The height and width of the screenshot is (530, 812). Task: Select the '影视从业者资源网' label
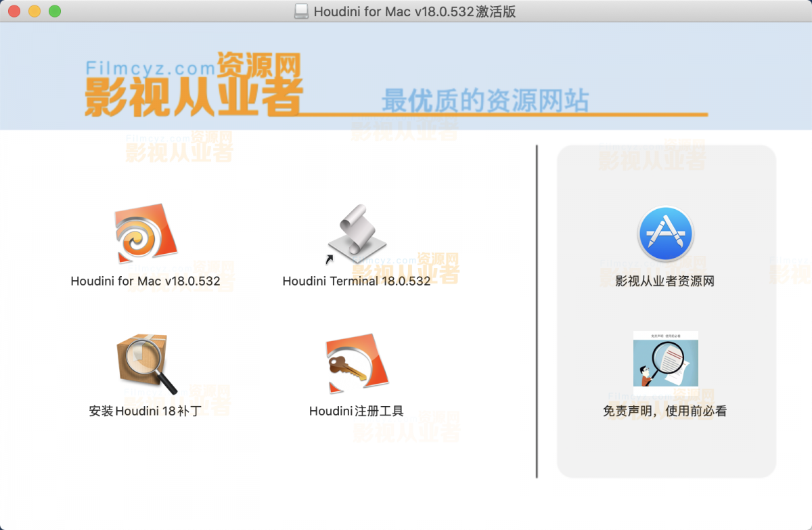tap(665, 281)
